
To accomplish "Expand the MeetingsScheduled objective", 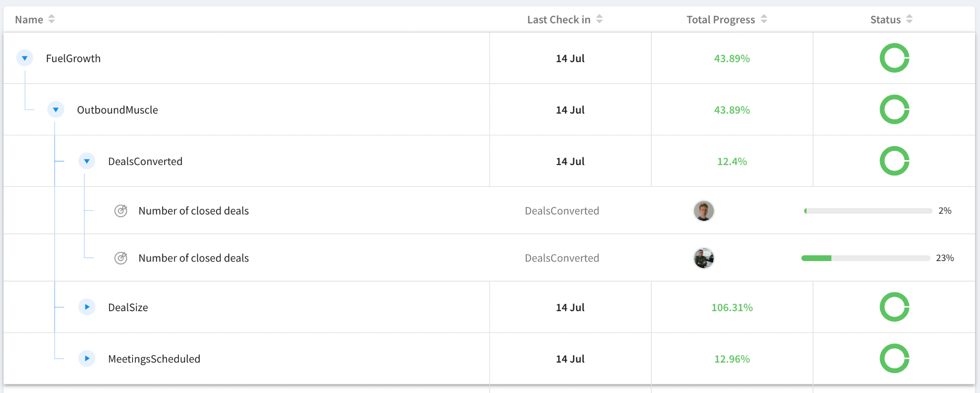I will (x=87, y=359).
